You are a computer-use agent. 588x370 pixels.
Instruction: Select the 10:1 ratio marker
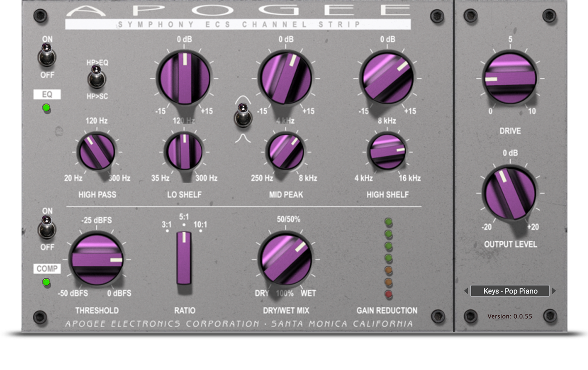tap(200, 230)
